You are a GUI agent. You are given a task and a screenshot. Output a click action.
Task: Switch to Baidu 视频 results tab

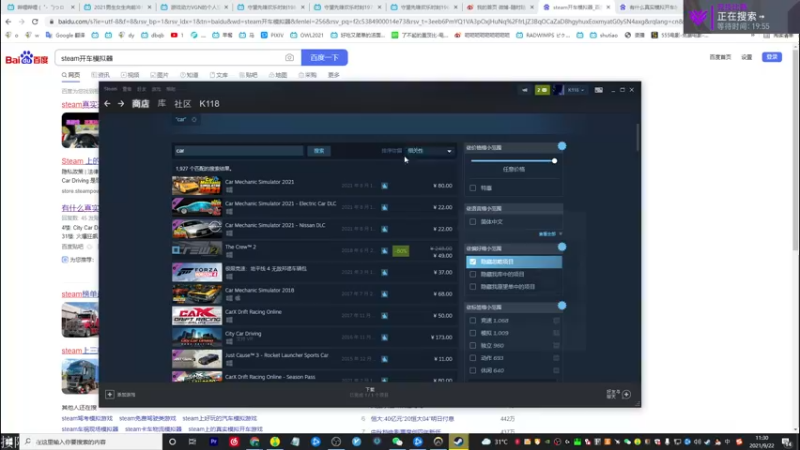tap(130, 75)
